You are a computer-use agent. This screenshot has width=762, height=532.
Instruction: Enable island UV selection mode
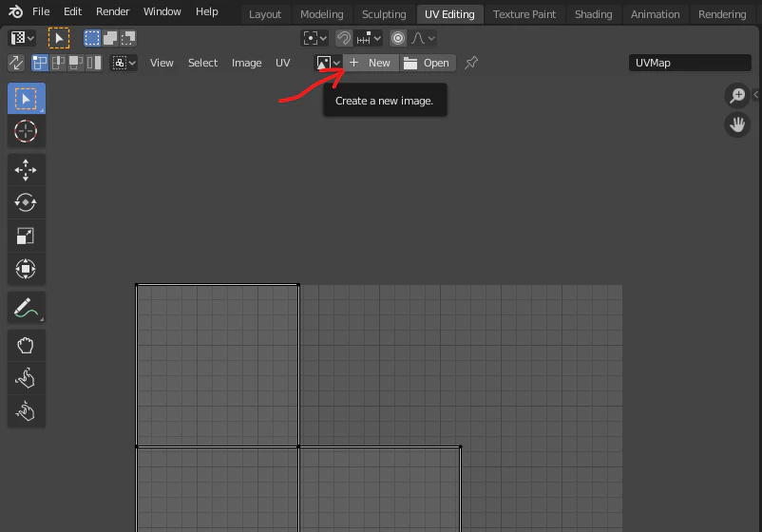pyautogui.click(x=94, y=63)
